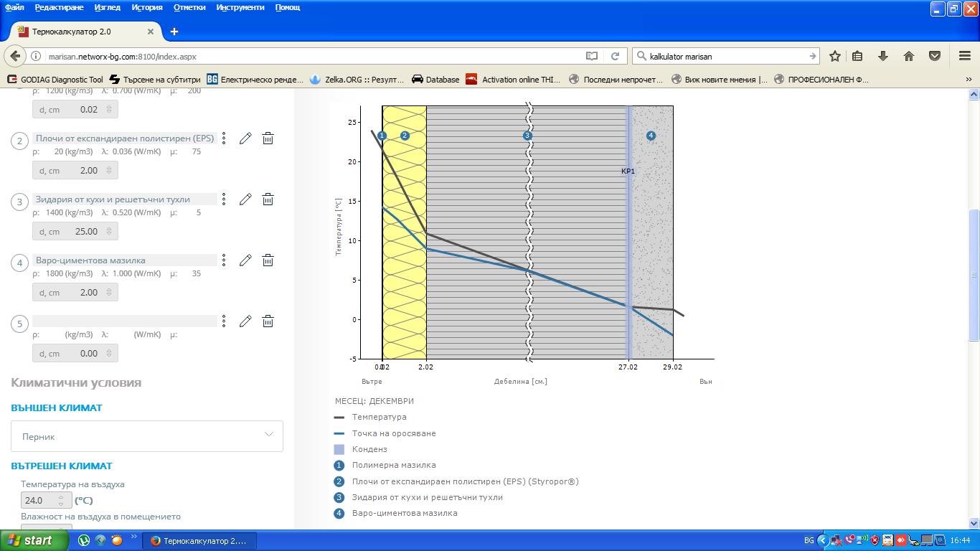Image resolution: width=980 pixels, height=551 pixels.
Task: Delete the brick masonry layer via trash icon
Action: pos(268,199)
